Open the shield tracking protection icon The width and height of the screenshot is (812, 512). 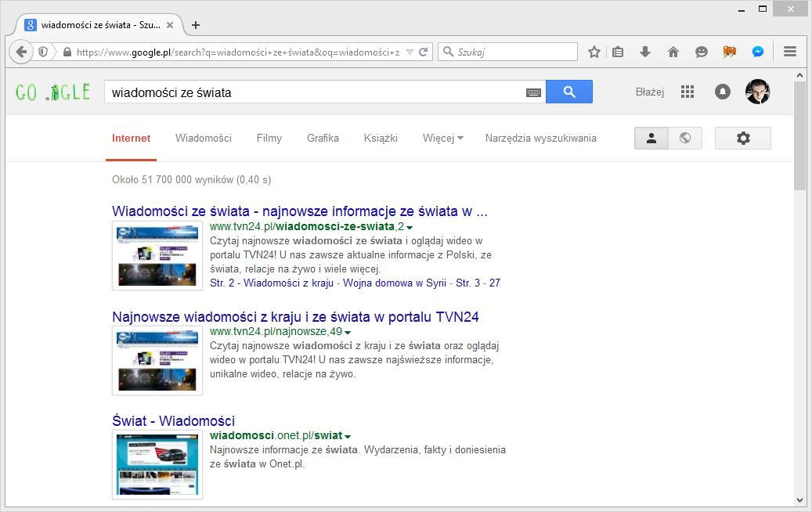point(44,52)
